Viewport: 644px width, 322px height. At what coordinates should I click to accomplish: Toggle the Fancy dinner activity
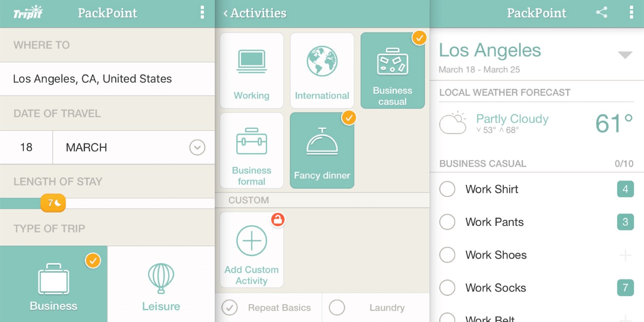coord(322,151)
